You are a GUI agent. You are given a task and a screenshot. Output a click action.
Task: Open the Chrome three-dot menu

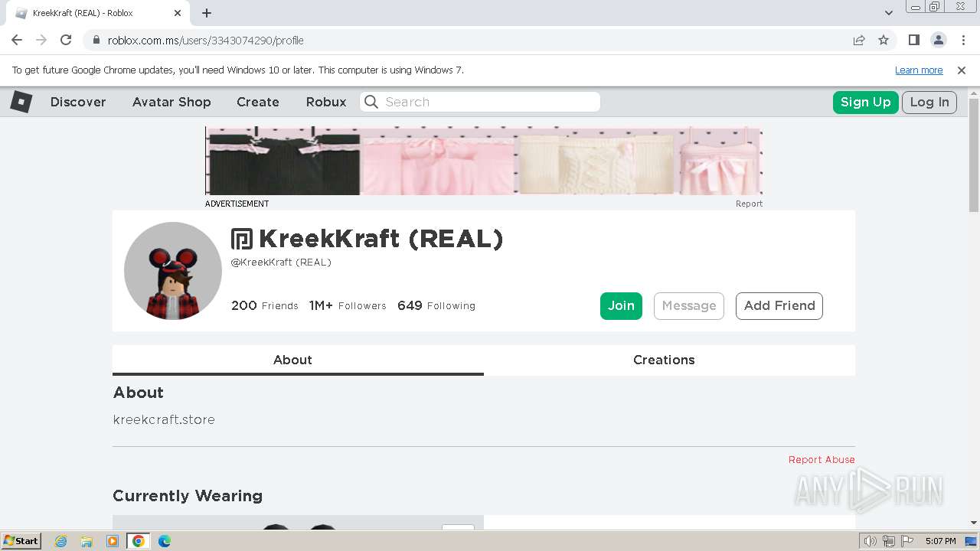[963, 40]
